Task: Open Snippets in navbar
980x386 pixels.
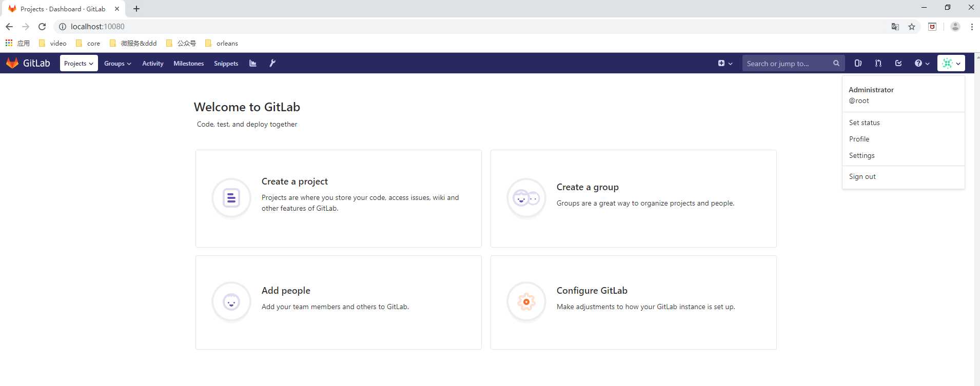Action: [x=226, y=63]
